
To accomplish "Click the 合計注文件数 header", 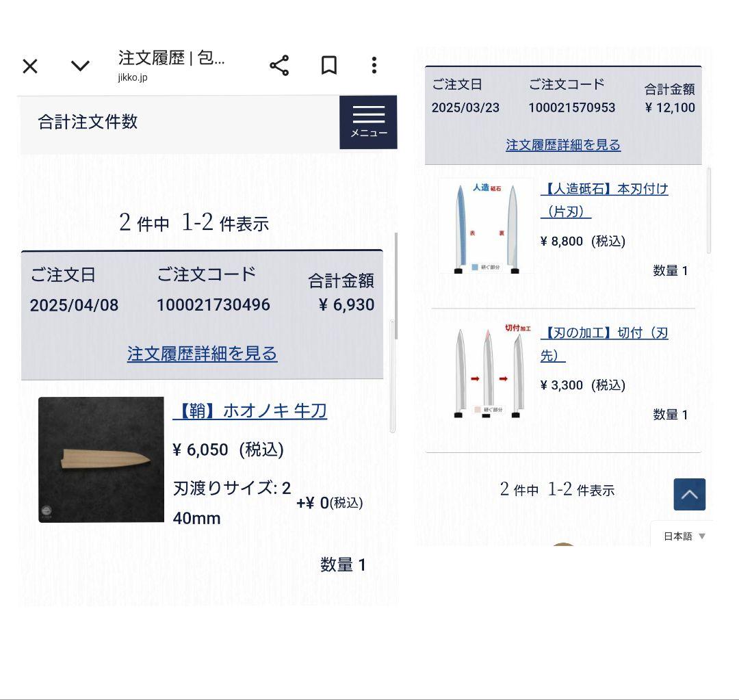I will (88, 122).
